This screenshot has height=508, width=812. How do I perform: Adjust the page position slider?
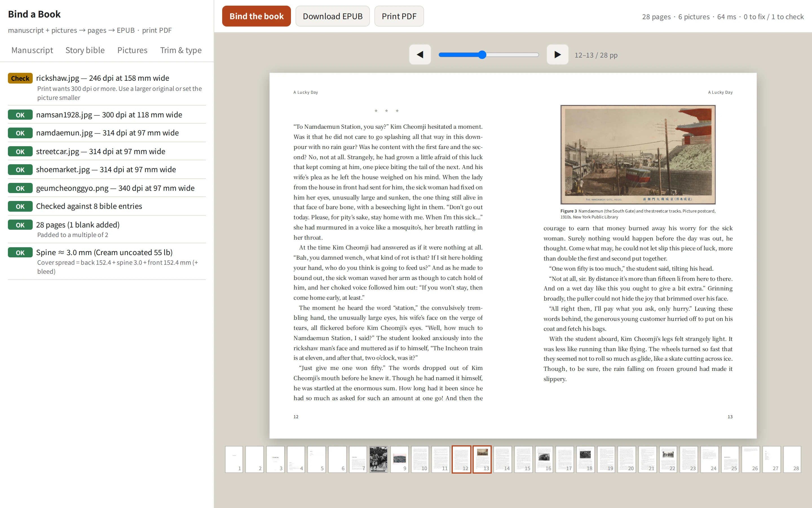(489, 55)
